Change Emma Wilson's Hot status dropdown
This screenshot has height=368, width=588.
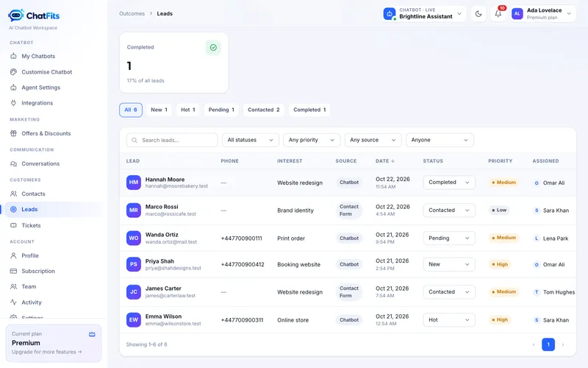(449, 320)
